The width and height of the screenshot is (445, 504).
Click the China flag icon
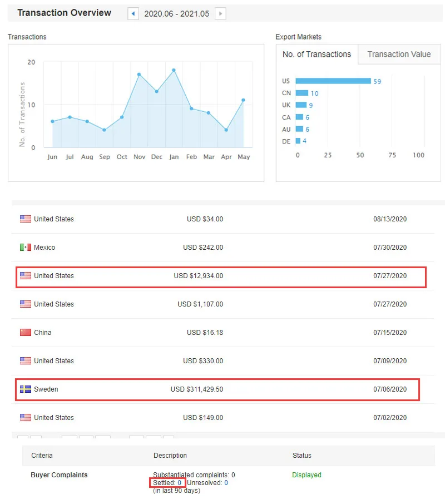(x=26, y=333)
